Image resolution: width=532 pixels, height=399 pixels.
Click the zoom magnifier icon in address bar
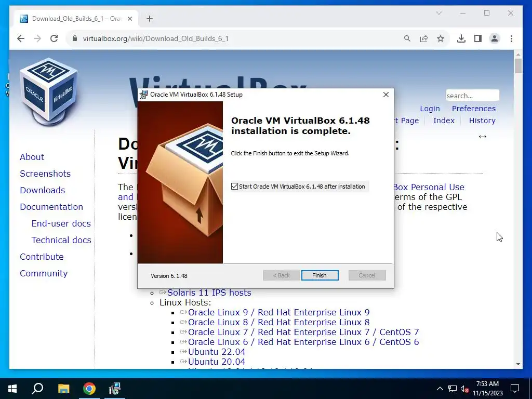pos(407,38)
